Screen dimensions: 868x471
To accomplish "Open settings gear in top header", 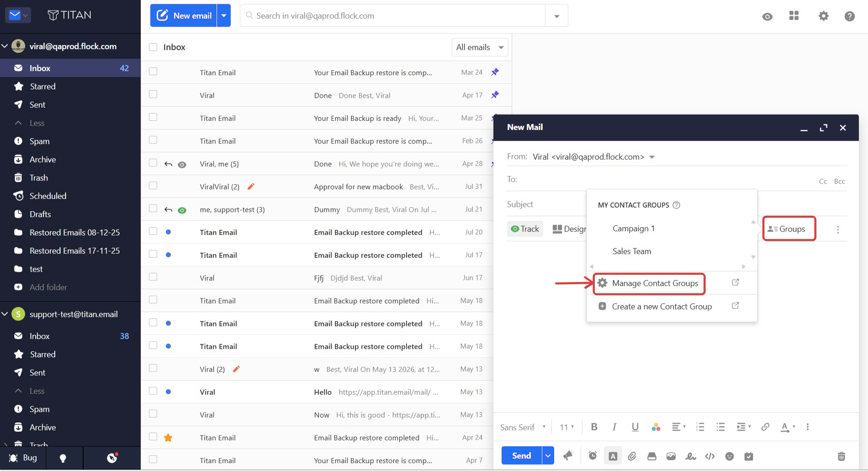I will point(823,16).
